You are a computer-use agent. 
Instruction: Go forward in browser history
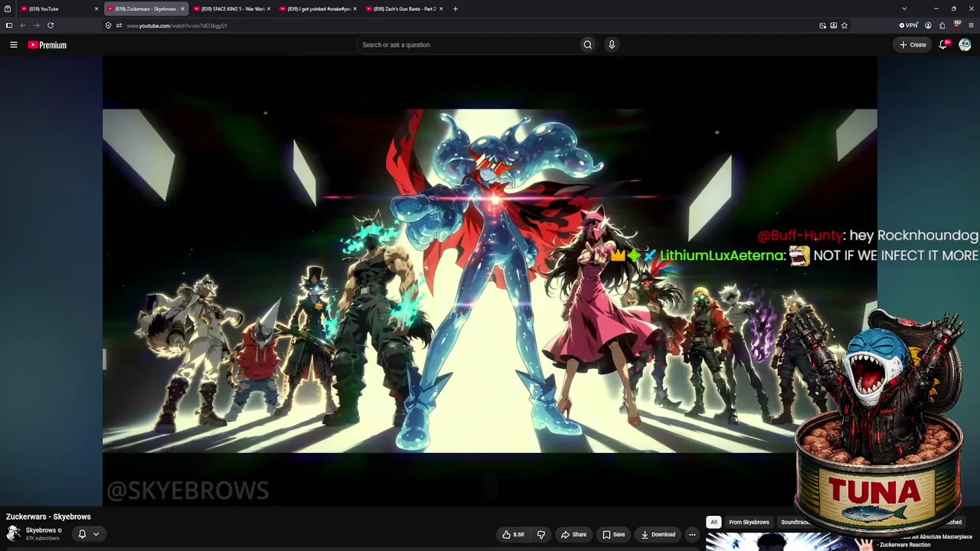click(37, 25)
